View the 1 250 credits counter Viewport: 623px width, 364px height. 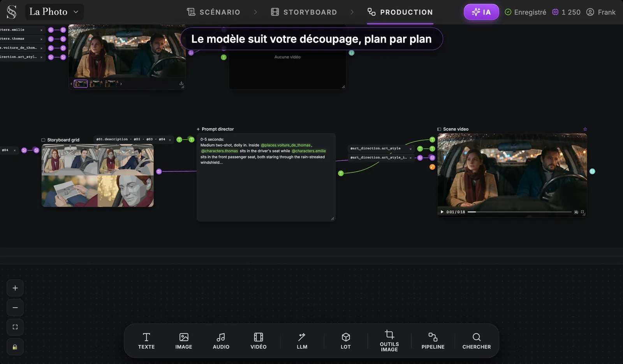566,12
